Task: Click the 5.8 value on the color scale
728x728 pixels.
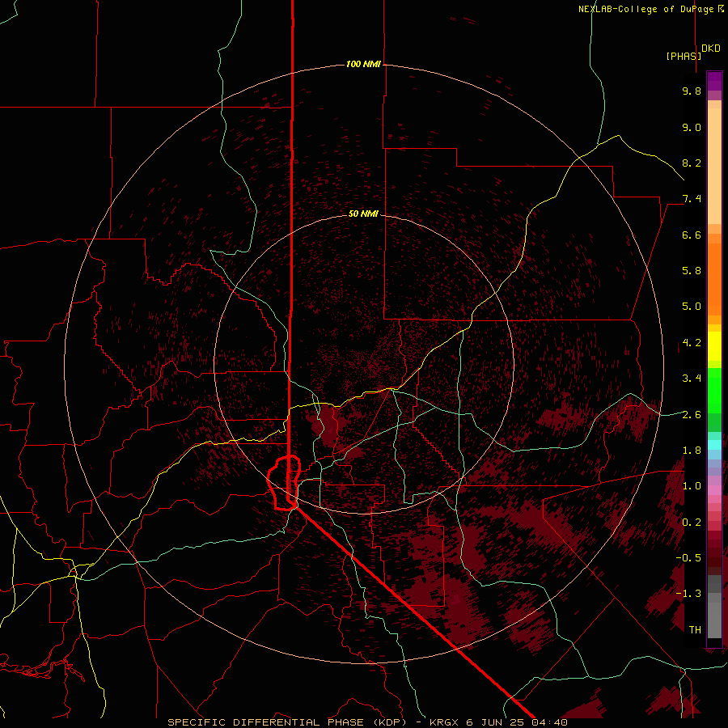Action: pos(692,271)
